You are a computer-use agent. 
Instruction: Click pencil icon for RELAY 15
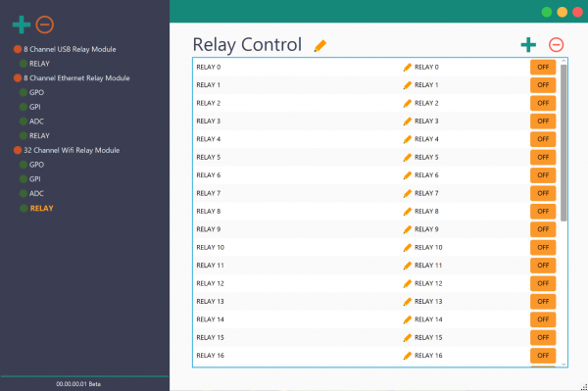point(408,337)
